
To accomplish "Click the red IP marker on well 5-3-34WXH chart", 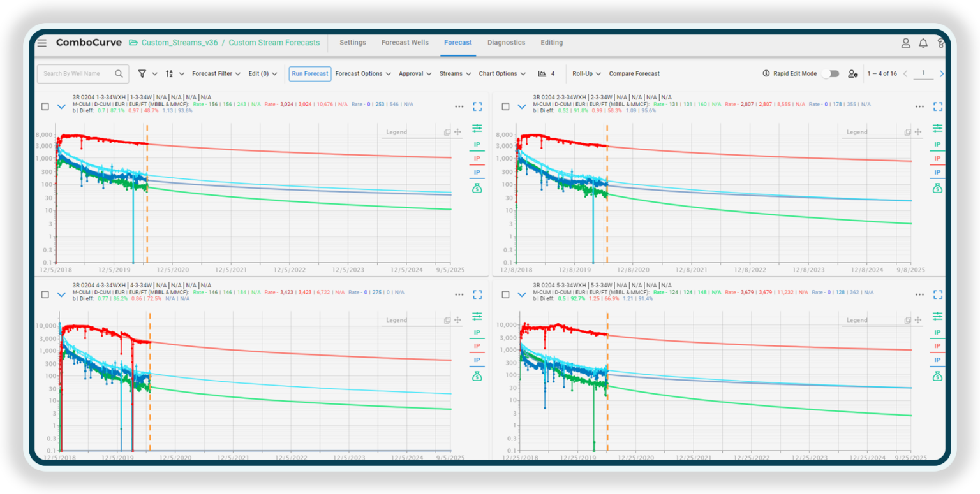I will pos(937,345).
